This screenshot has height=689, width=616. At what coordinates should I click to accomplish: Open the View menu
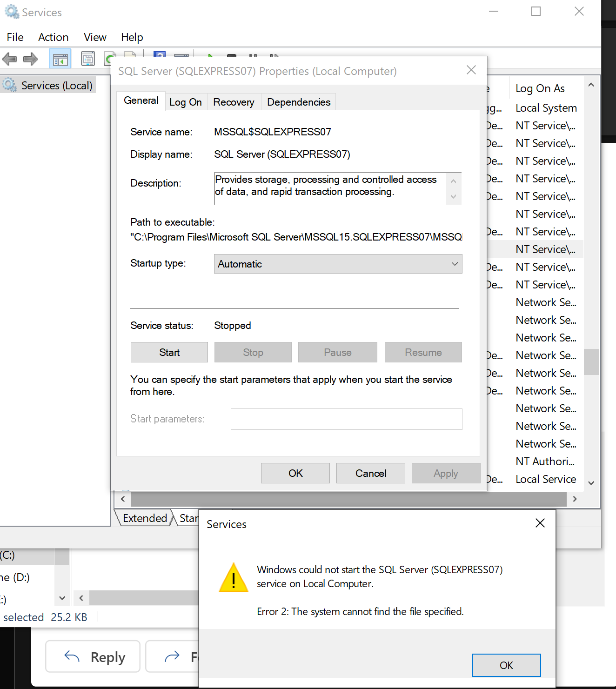click(95, 37)
